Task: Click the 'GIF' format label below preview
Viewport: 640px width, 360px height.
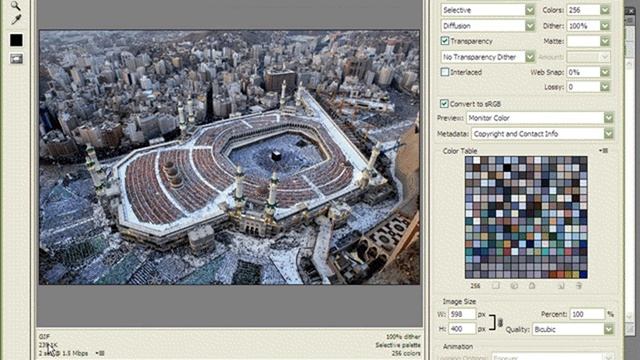Action: tap(44, 336)
